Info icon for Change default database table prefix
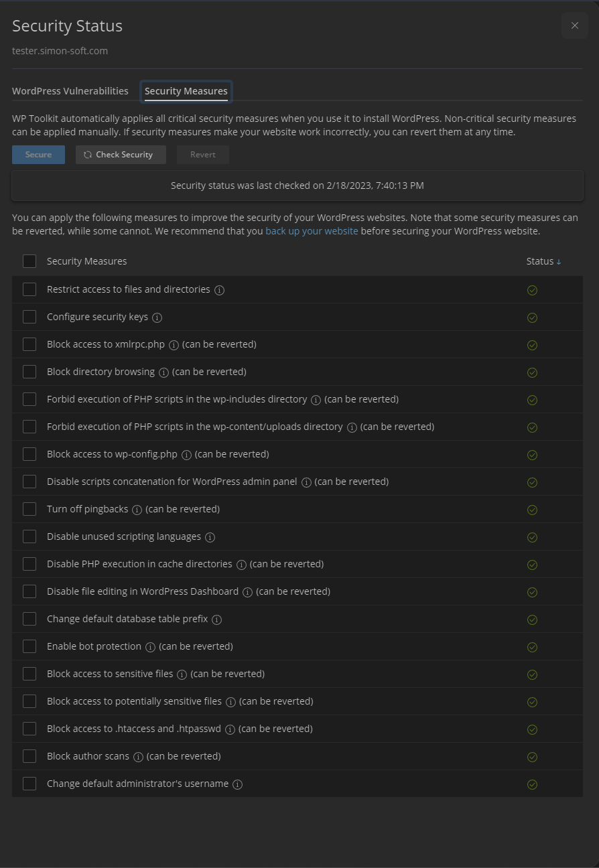599x868 pixels. click(x=217, y=620)
